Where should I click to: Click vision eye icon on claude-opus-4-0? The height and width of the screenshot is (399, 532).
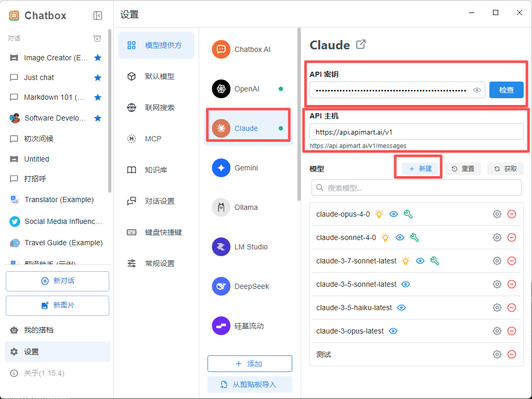(394, 214)
